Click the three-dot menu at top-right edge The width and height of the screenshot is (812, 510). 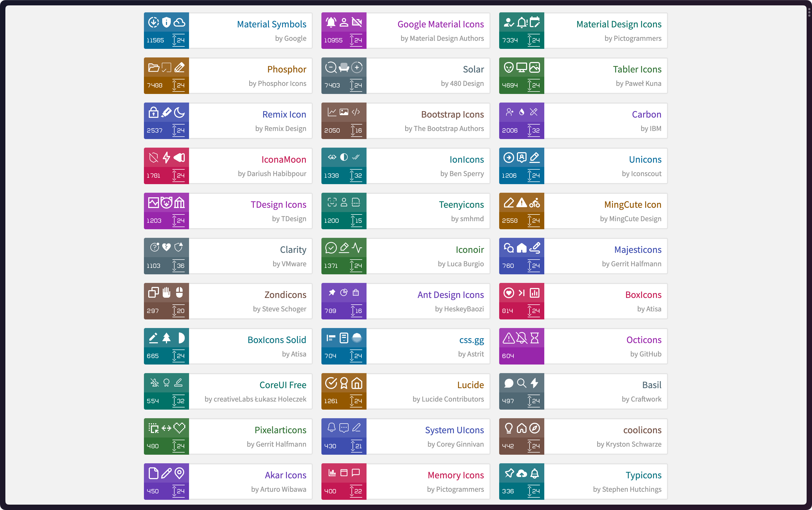(809, 12)
